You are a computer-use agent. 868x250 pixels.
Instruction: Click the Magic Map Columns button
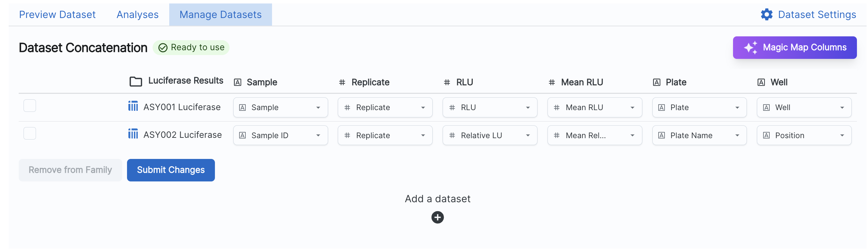point(795,47)
